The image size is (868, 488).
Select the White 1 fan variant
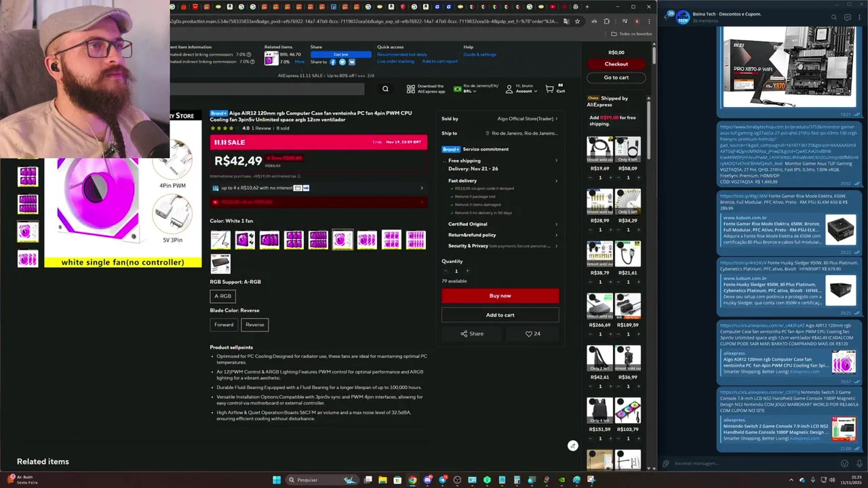point(342,239)
